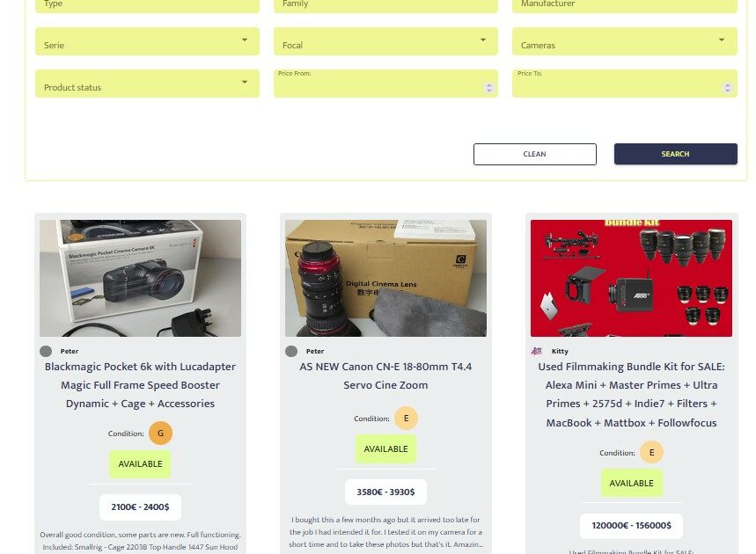
Task: Click Peter's avatar on Canon lens listing
Action: coord(291,351)
